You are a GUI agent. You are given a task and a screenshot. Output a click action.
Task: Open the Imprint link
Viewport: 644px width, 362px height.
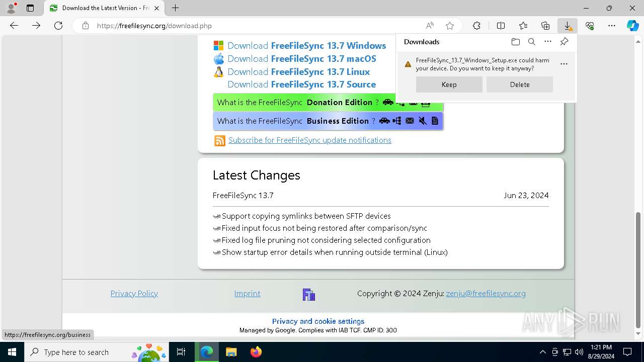pyautogui.click(x=247, y=294)
